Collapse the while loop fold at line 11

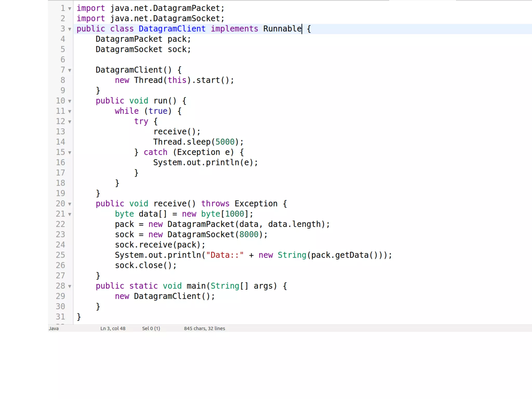coord(70,111)
